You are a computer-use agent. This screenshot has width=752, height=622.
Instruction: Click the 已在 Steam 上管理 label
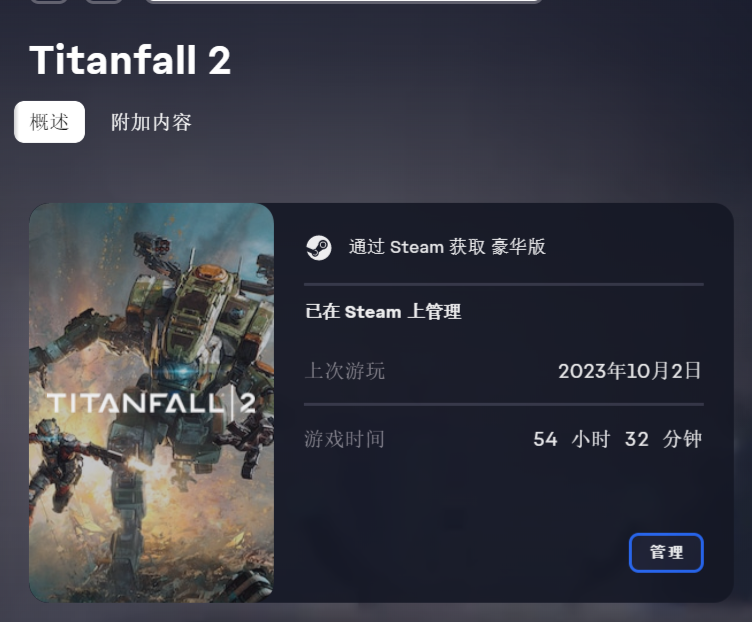coord(383,312)
